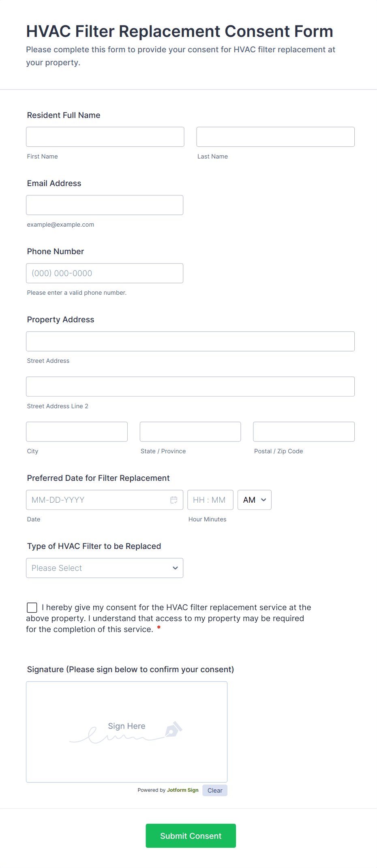377x868 pixels.
Task: Click the chevron on the AM selector
Action: point(263,500)
